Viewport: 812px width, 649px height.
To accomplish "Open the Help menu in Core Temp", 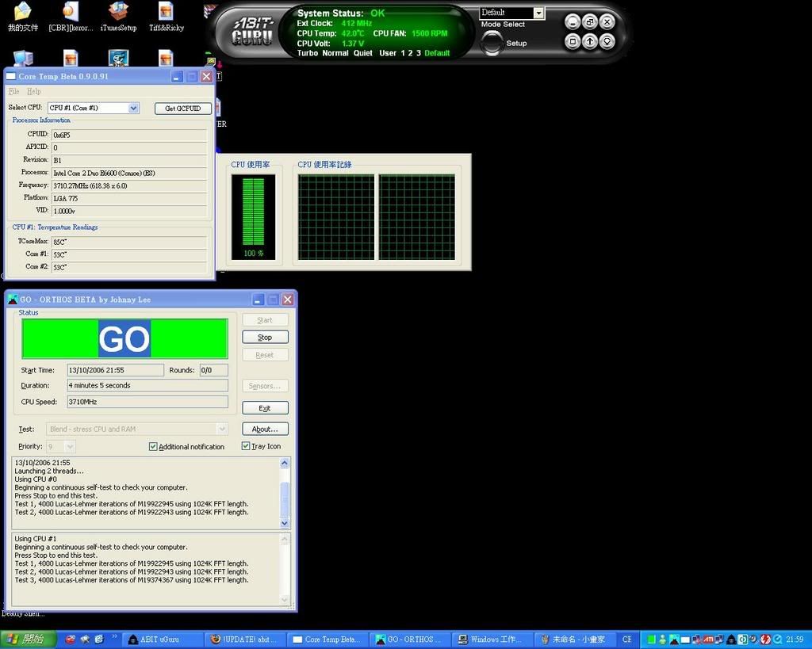I will [x=33, y=91].
